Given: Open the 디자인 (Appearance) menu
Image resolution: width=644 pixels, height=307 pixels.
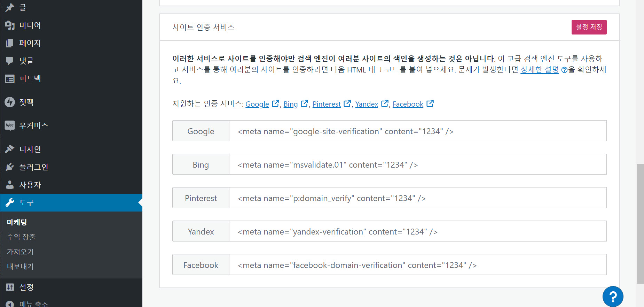Looking at the screenshot, I should point(30,149).
